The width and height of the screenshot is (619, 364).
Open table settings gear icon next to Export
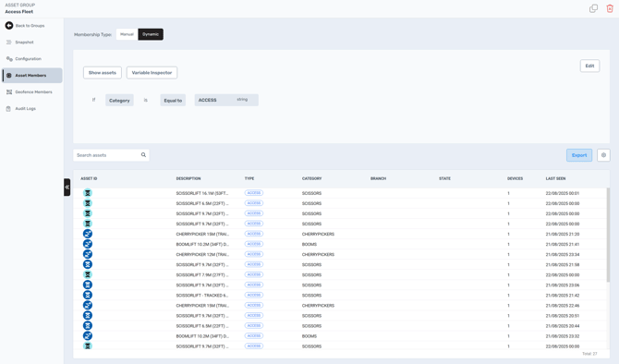[603, 155]
